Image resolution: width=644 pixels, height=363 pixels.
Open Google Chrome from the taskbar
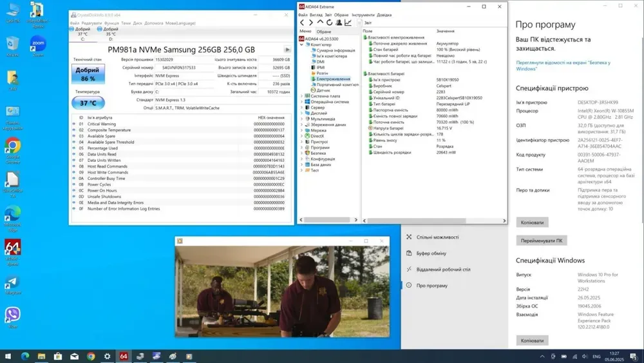coord(91,356)
